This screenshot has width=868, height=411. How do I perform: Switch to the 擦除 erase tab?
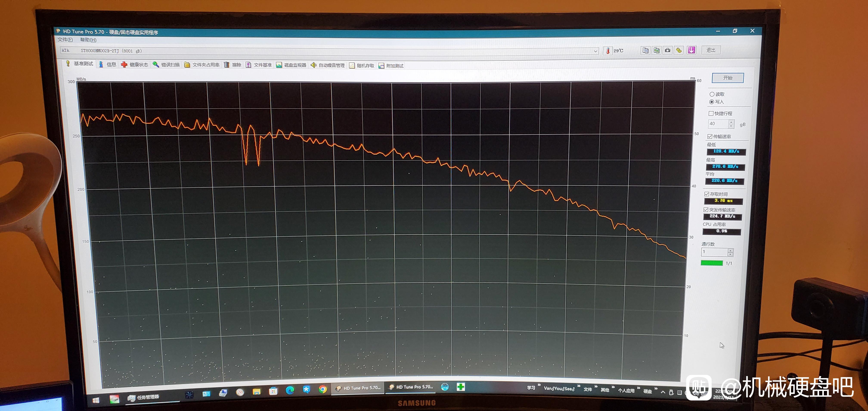tap(233, 65)
